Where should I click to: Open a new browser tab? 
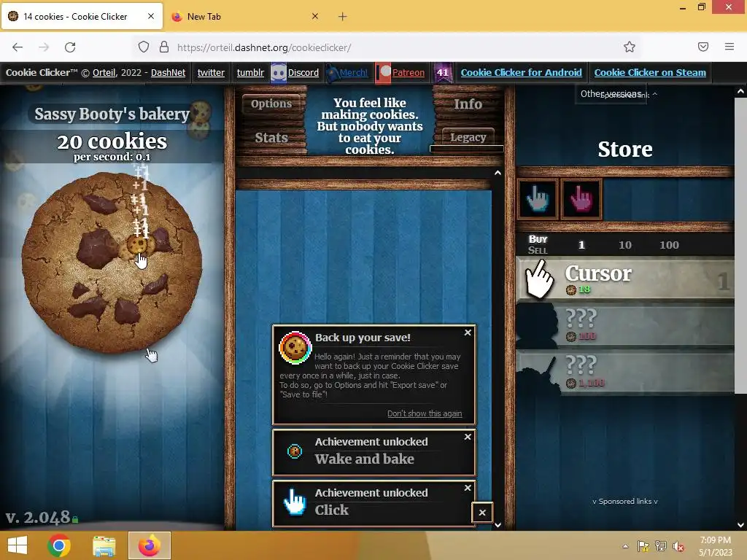point(343,17)
